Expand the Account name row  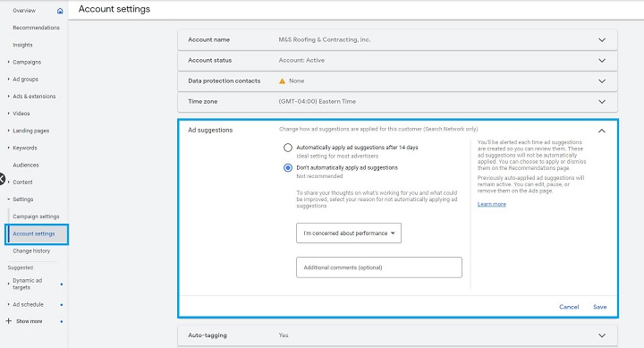click(602, 40)
